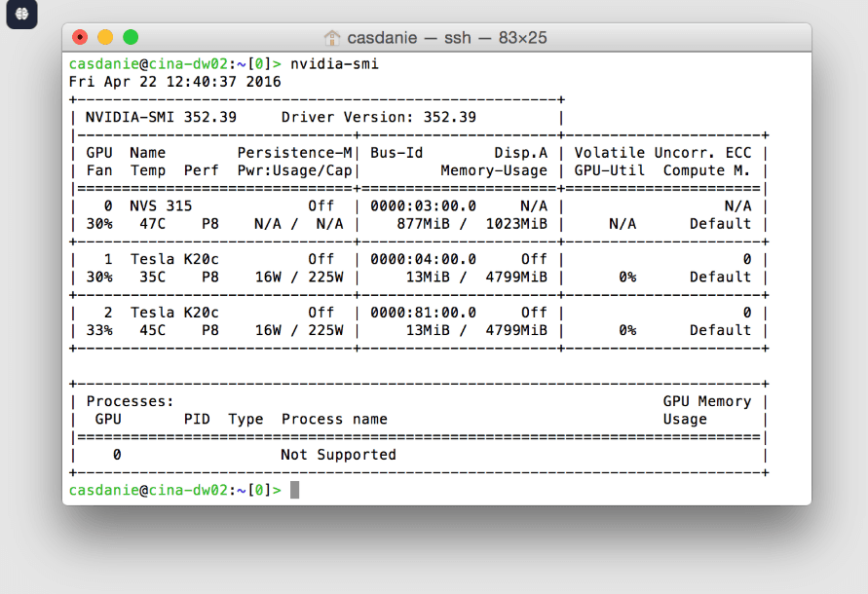Click the cursor block at bottom prompt
The height and width of the screenshot is (594, 868).
click(294, 490)
